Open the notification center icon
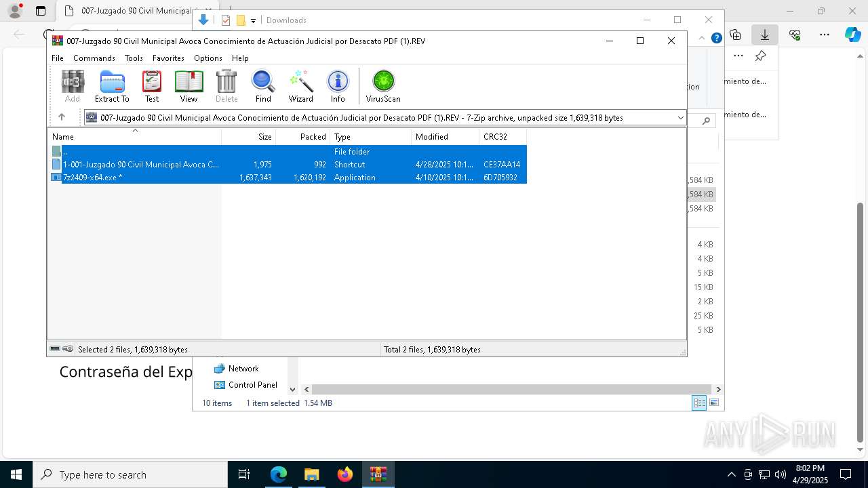 pos(846,474)
